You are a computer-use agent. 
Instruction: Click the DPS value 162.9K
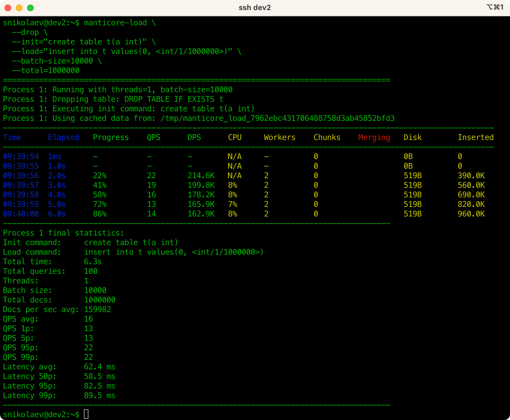tap(201, 214)
